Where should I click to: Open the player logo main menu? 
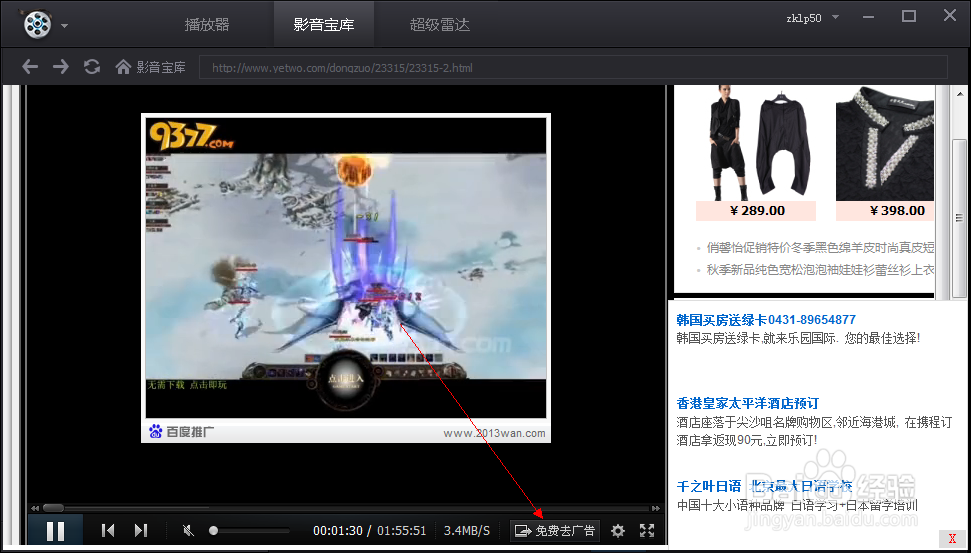coord(38,24)
